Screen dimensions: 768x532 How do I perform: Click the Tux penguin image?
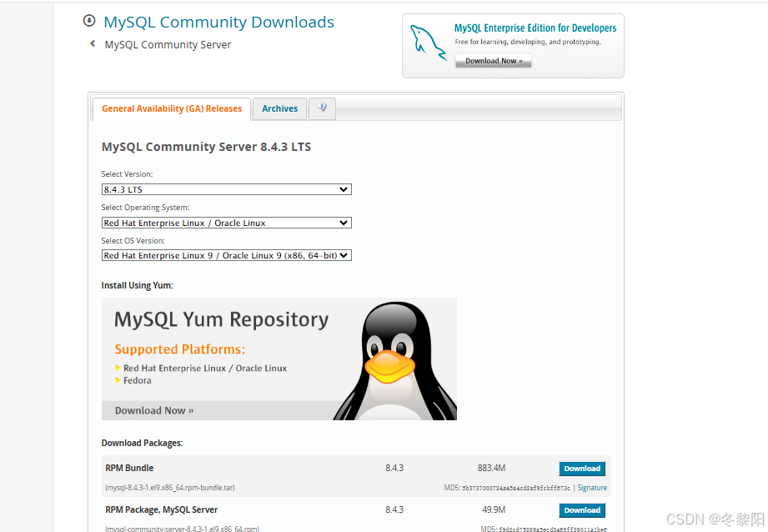point(394,360)
